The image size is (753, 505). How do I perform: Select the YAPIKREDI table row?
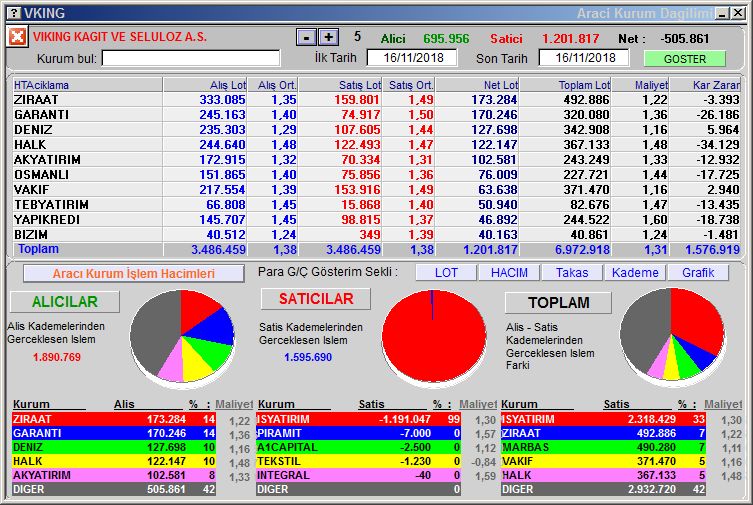(x=376, y=219)
